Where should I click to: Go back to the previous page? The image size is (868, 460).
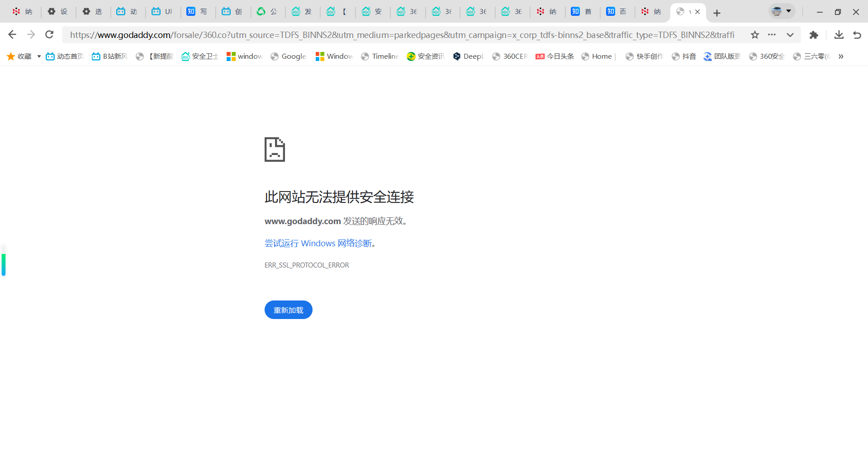12,35
